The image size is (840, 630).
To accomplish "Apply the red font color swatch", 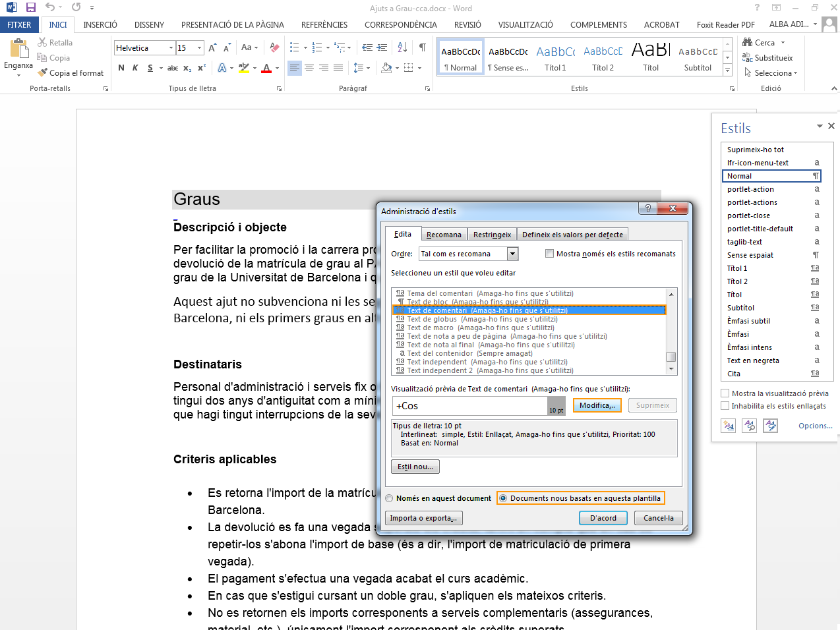I will click(x=266, y=68).
